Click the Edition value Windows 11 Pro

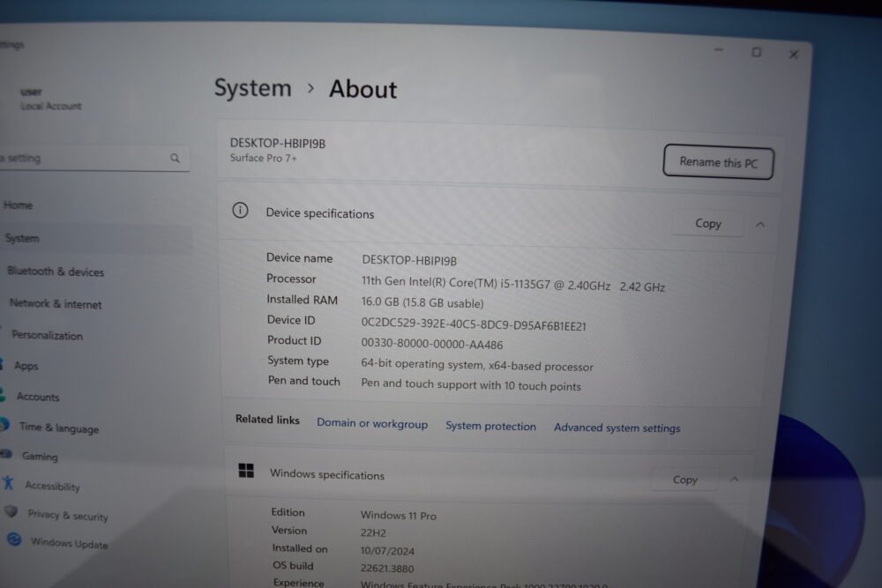399,515
